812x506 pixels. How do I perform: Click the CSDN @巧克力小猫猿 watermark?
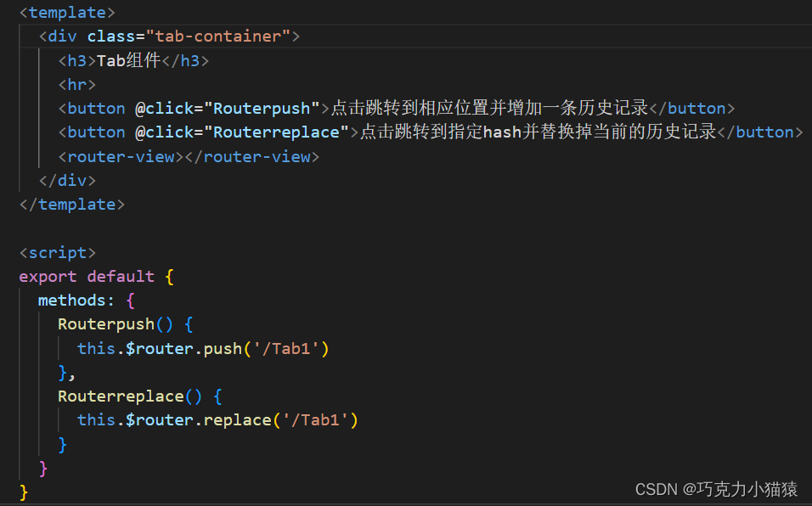716,489
